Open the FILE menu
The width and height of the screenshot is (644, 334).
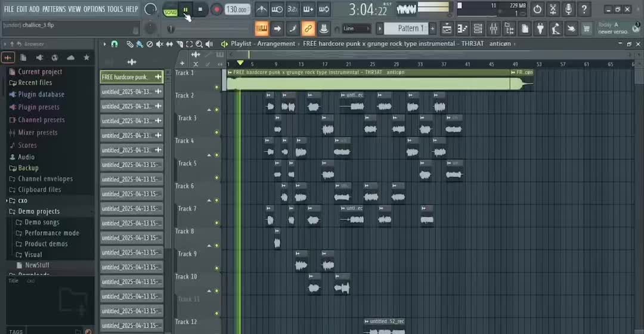pos(8,8)
